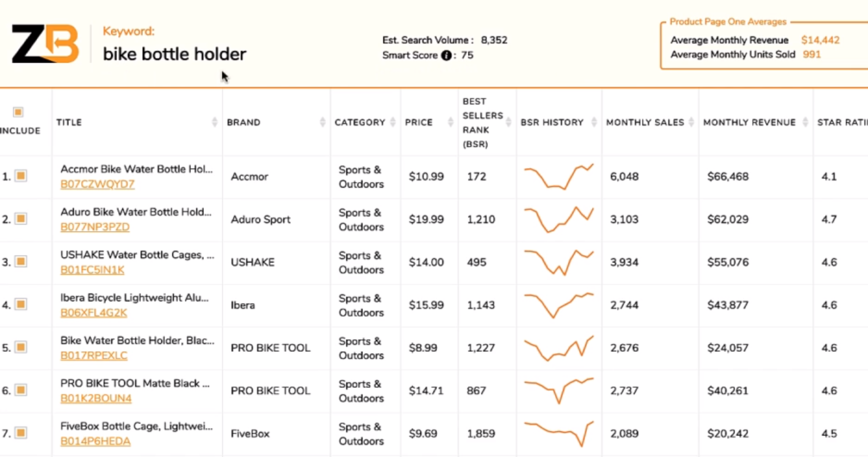Open the Smart Score info icon
The image size is (868, 457).
[x=446, y=56]
